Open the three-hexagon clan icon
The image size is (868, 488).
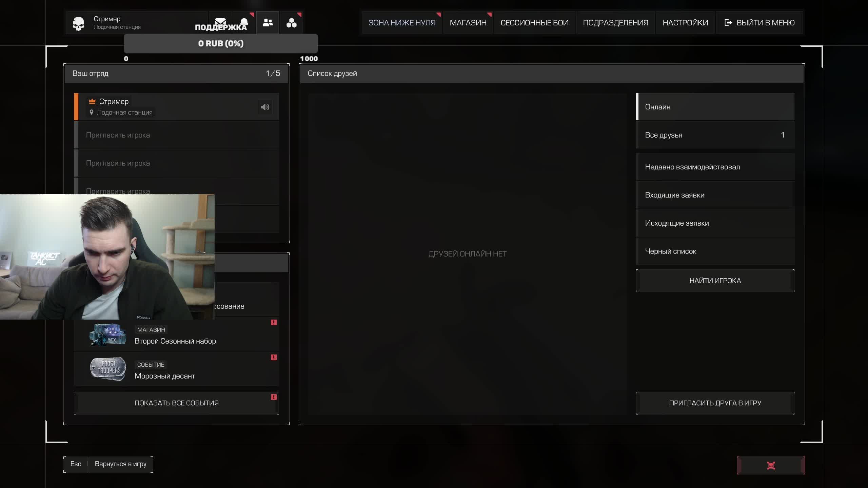click(x=291, y=23)
